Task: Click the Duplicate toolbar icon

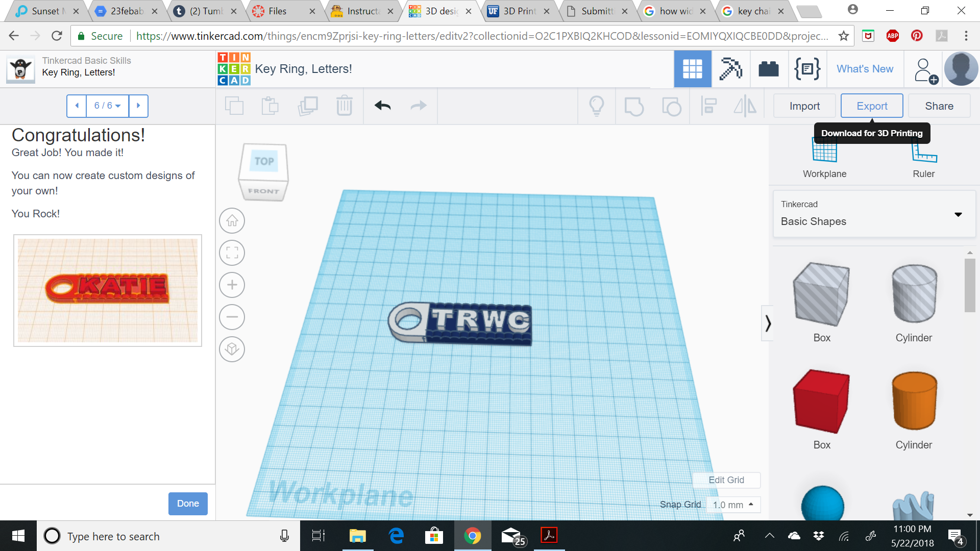Action: point(308,106)
